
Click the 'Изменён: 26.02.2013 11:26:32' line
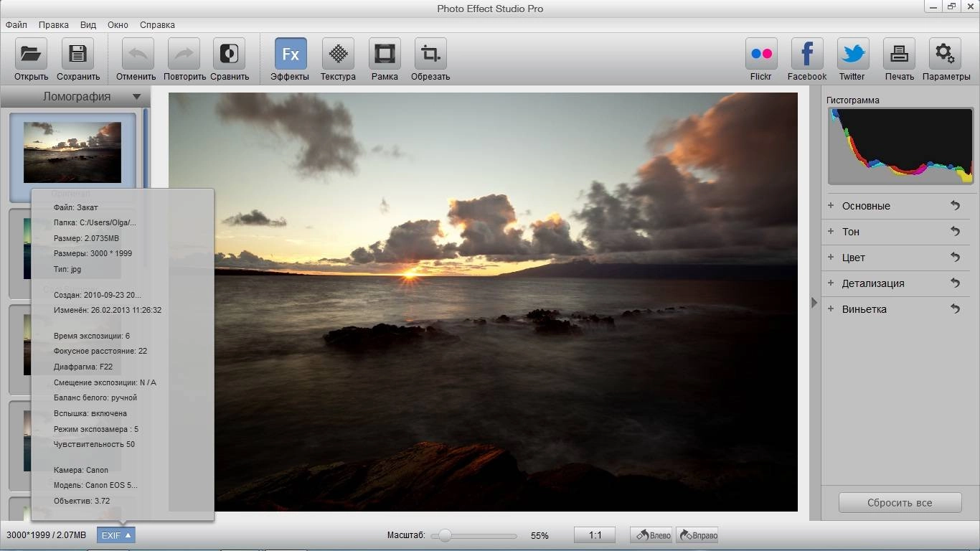pos(108,310)
